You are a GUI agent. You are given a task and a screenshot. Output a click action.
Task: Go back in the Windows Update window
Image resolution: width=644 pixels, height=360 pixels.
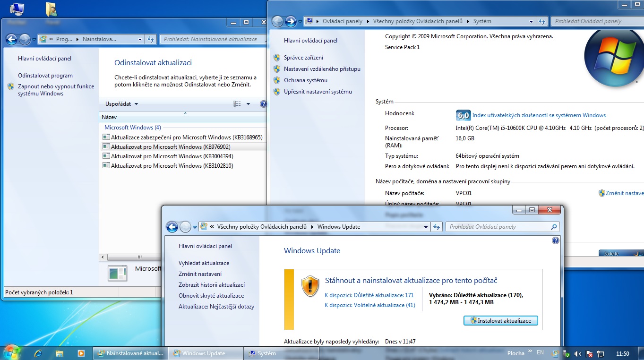pos(172,227)
